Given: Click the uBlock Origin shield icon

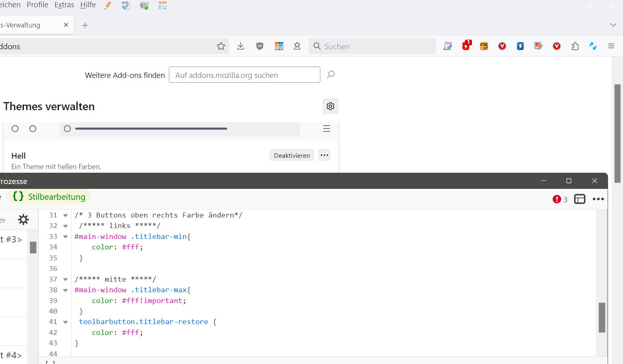Looking at the screenshot, I should [x=260, y=46].
